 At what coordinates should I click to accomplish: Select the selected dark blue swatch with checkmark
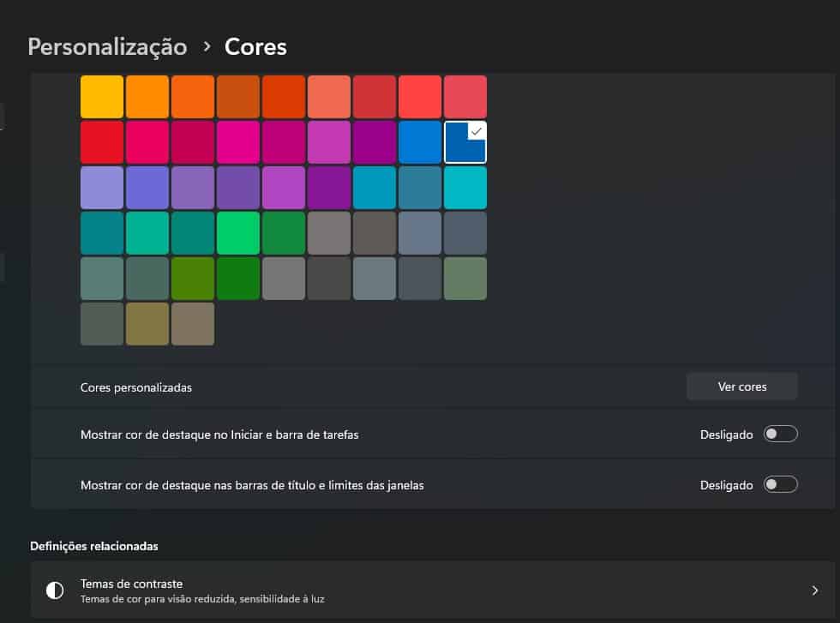tap(465, 142)
